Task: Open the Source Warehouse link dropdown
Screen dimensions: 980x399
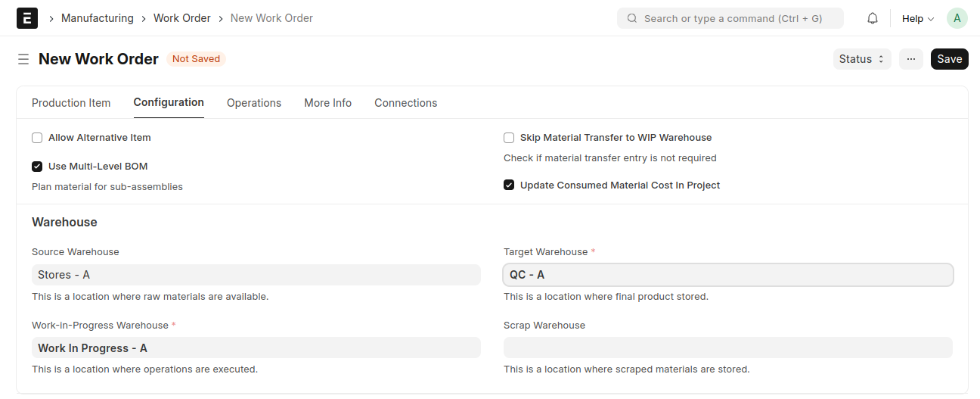Action: 256,275
